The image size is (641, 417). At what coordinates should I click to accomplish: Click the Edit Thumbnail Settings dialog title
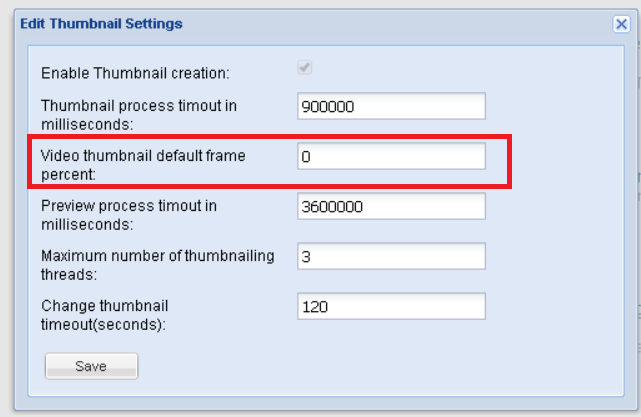[x=101, y=24]
